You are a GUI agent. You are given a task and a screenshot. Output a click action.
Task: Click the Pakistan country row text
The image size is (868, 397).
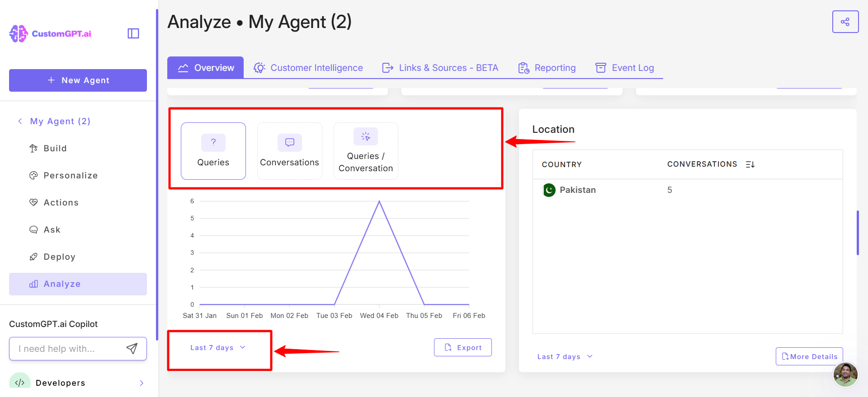(577, 190)
